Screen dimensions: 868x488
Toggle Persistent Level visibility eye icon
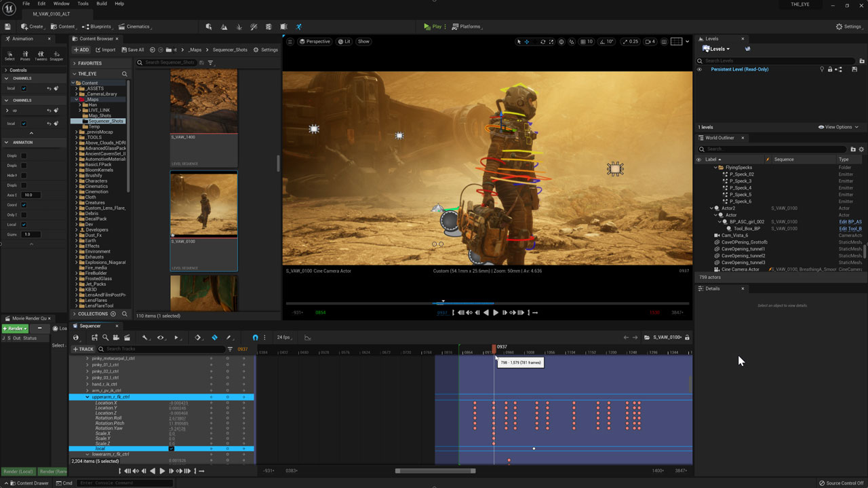click(x=699, y=69)
